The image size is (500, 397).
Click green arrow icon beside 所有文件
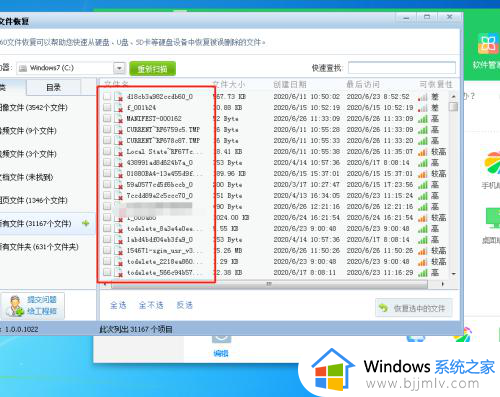86,223
